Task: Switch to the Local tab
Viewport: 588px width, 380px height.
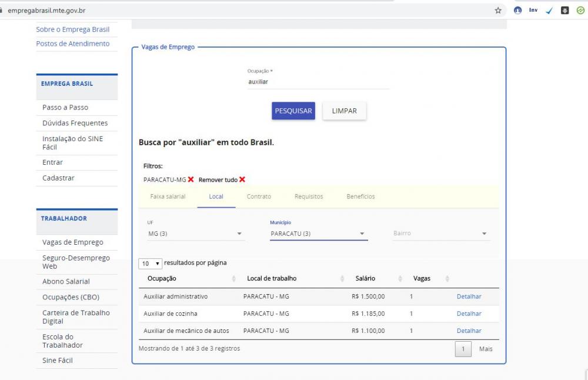Action: [216, 196]
